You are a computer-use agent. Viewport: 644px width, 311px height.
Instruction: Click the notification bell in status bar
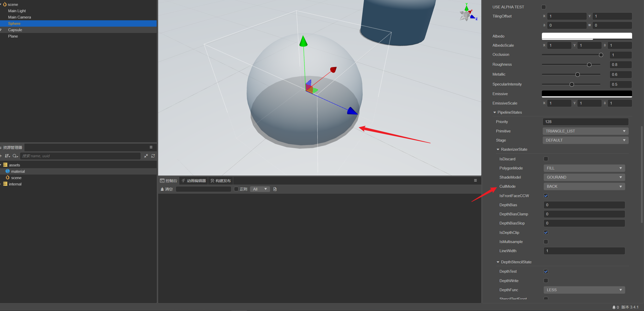coord(614,307)
